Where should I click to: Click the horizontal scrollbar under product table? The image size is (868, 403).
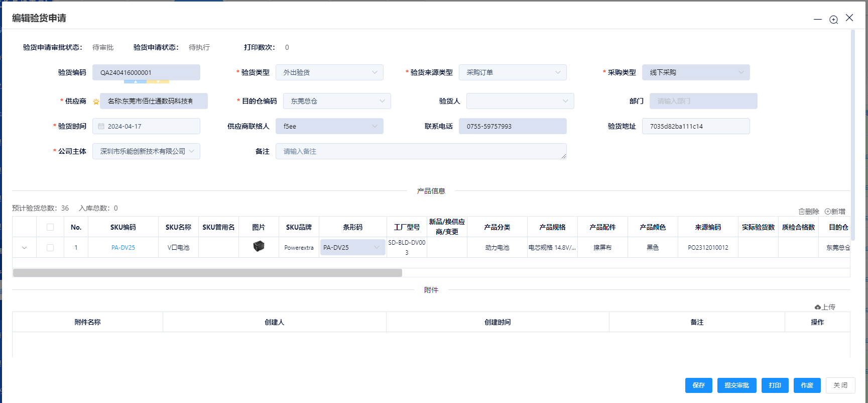(207, 273)
